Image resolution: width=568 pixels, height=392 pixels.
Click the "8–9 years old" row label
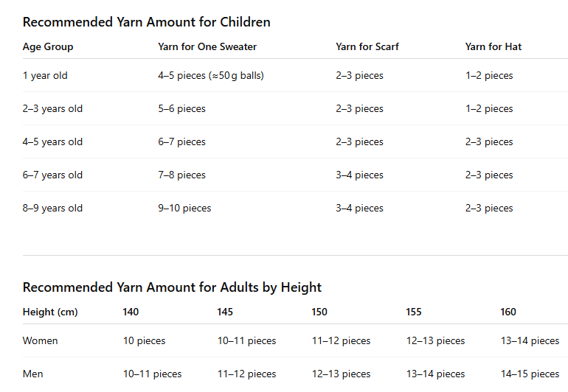click(x=52, y=208)
